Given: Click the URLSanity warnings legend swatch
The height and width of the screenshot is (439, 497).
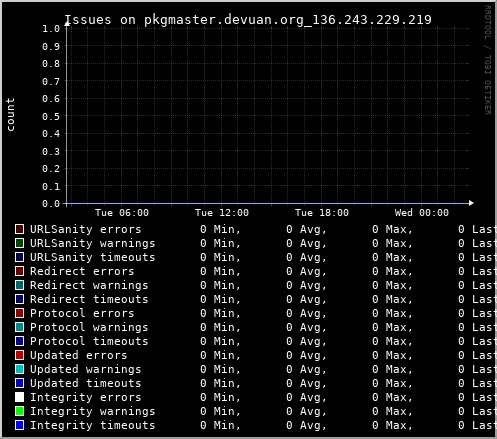Looking at the screenshot, I should click(19, 243).
